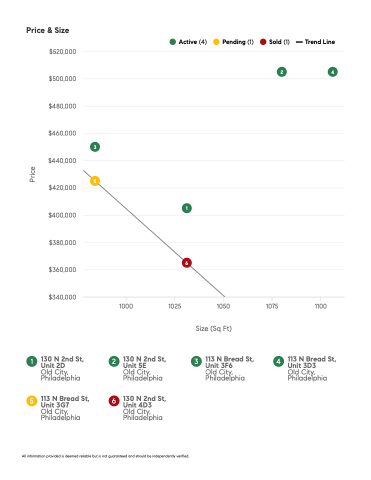Toggle Active (4) legend entry
Viewport: 371px width, 480px height.
[x=188, y=42]
